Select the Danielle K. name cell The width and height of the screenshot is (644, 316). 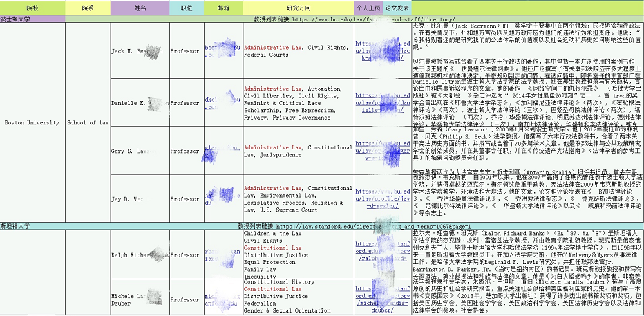[140, 103]
